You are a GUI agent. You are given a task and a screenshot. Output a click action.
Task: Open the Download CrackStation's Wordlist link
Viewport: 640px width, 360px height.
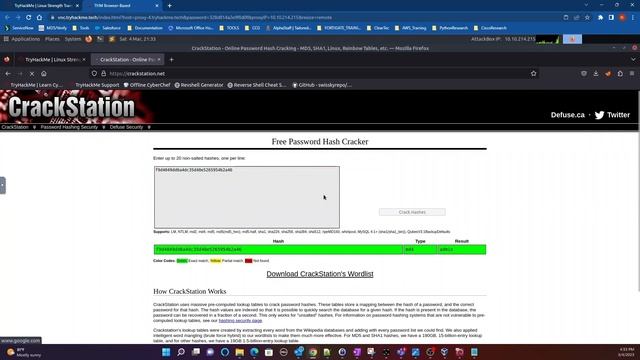(320, 274)
